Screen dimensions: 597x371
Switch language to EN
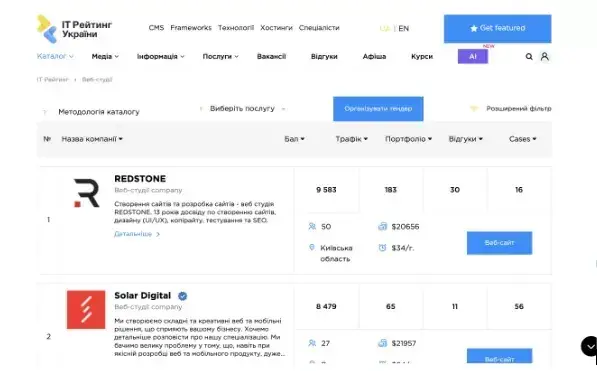tap(404, 29)
